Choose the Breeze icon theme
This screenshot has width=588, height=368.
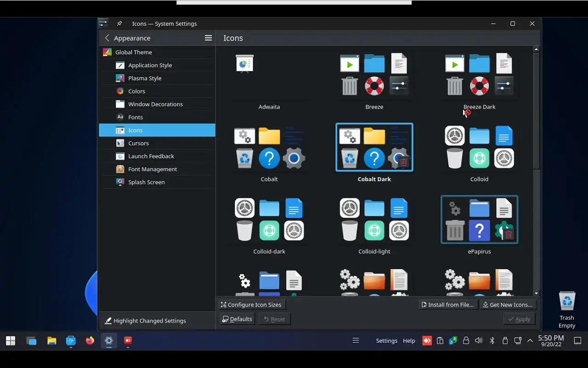click(374, 81)
